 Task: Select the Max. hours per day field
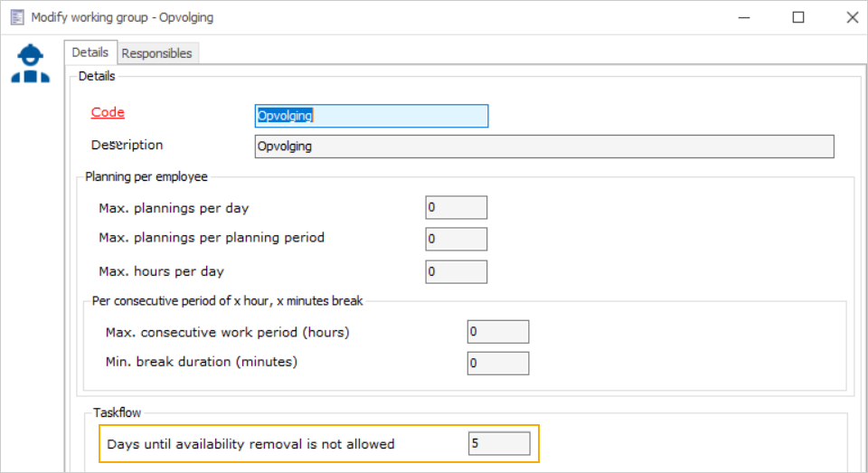click(456, 271)
